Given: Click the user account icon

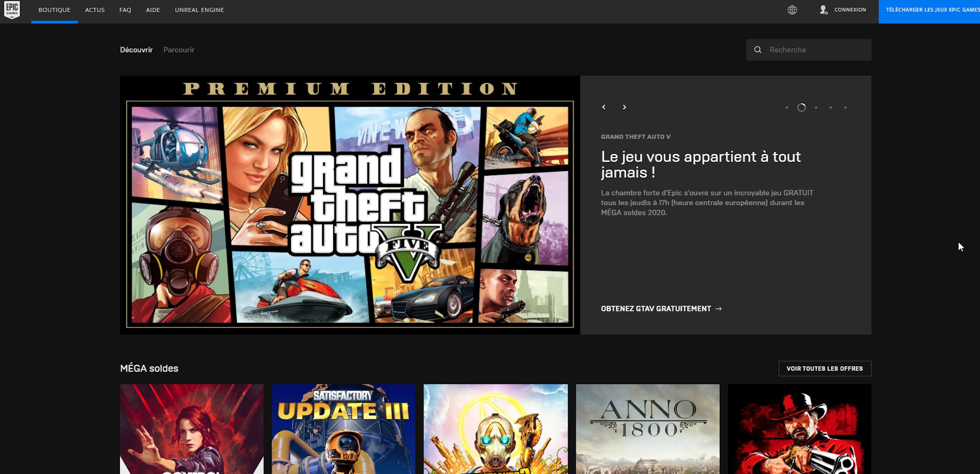Looking at the screenshot, I should pos(823,10).
